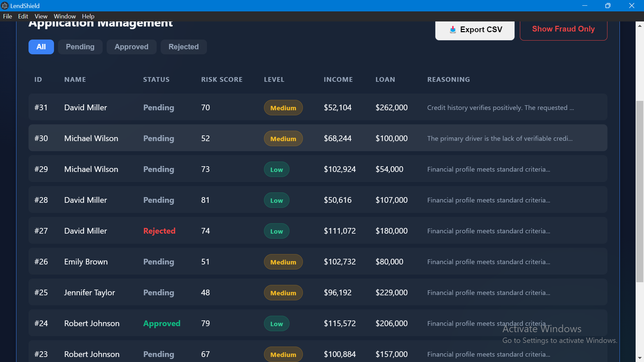Click the Medium level badge for application #31
Viewport: 644px width, 362px height.
[283, 108]
